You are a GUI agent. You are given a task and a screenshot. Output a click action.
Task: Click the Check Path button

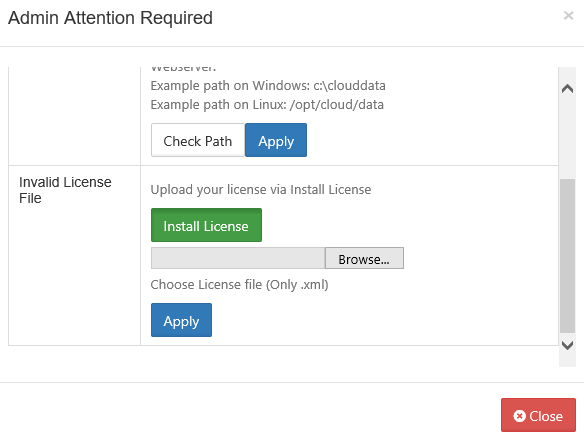coord(198,140)
